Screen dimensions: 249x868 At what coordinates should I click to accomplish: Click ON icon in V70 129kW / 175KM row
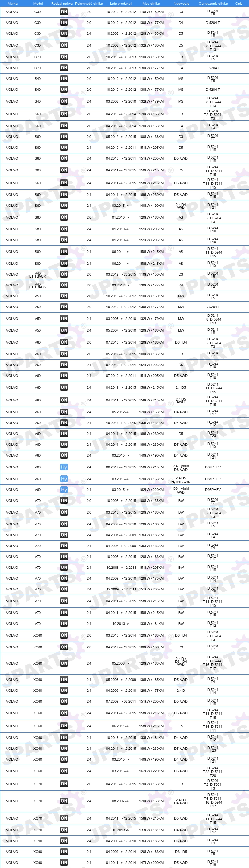pyautogui.click(x=64, y=578)
